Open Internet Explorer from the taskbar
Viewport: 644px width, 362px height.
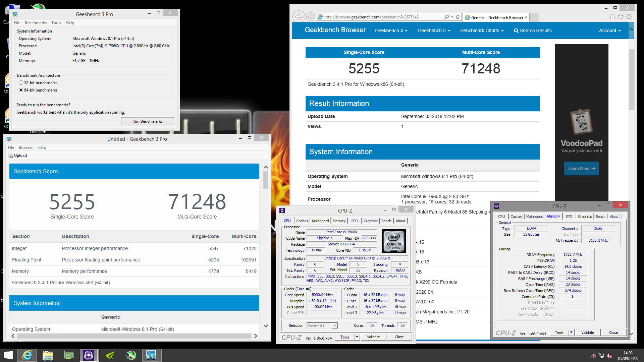[x=27, y=355]
